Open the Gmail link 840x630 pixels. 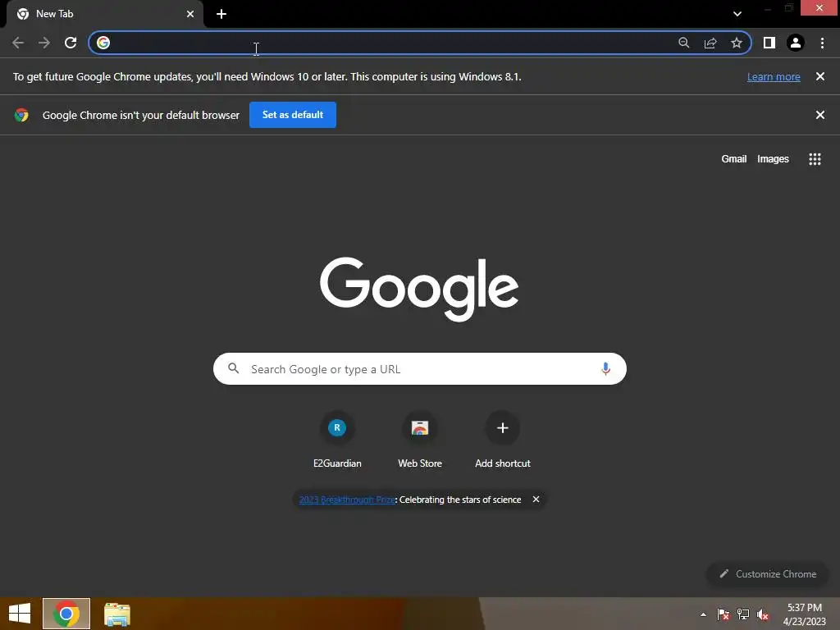point(734,159)
